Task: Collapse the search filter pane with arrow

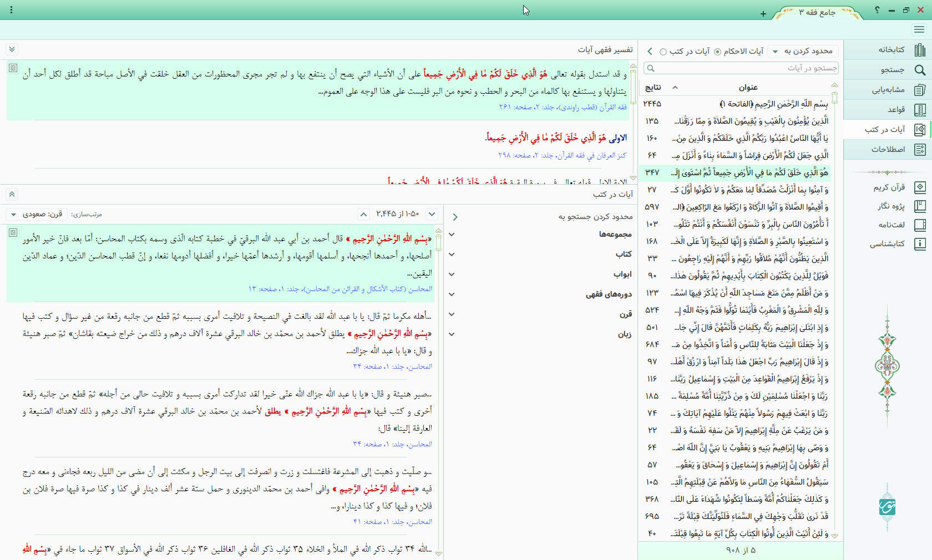Action: coord(454,217)
